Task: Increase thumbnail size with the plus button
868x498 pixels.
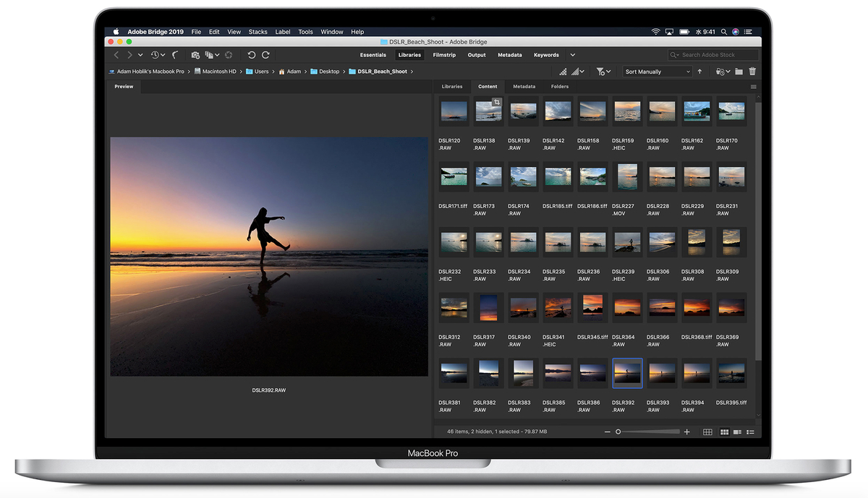Action: tap(686, 432)
